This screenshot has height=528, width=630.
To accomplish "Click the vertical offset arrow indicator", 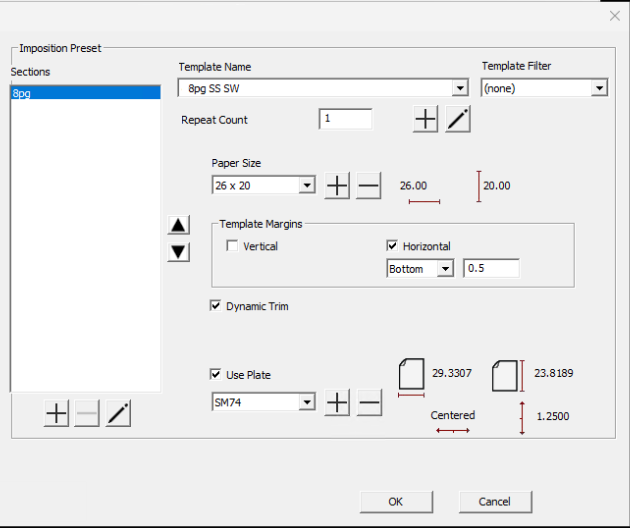I will tap(522, 418).
